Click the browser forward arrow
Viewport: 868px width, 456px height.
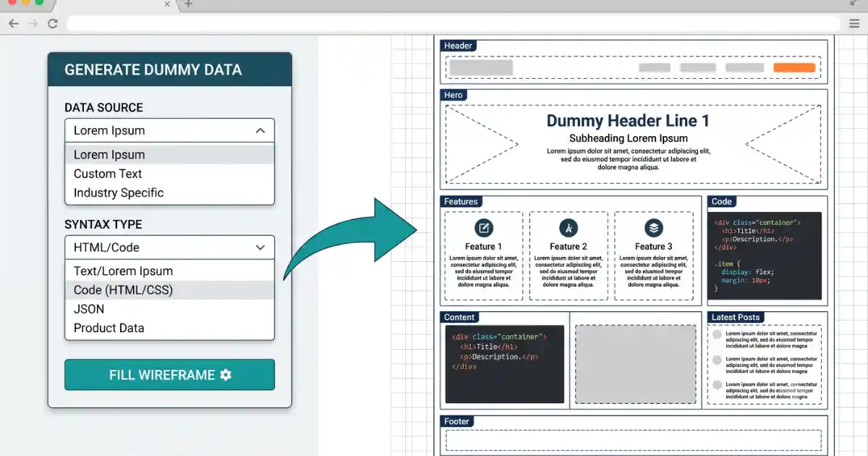[x=33, y=23]
